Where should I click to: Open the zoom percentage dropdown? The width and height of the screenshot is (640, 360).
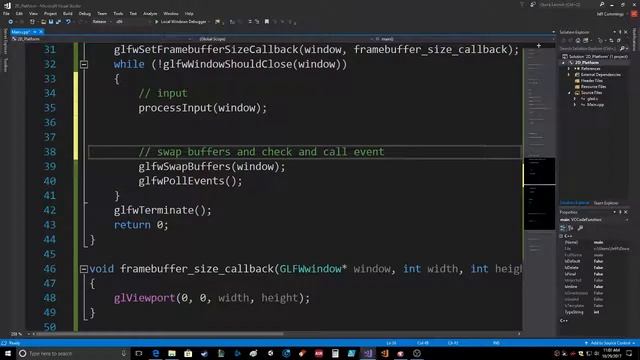pyautogui.click(x=20, y=334)
